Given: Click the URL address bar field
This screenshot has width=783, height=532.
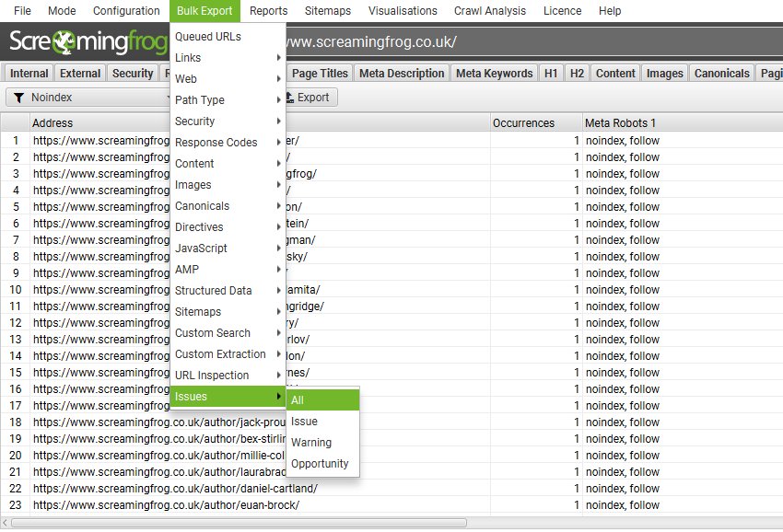Looking at the screenshot, I should point(532,42).
